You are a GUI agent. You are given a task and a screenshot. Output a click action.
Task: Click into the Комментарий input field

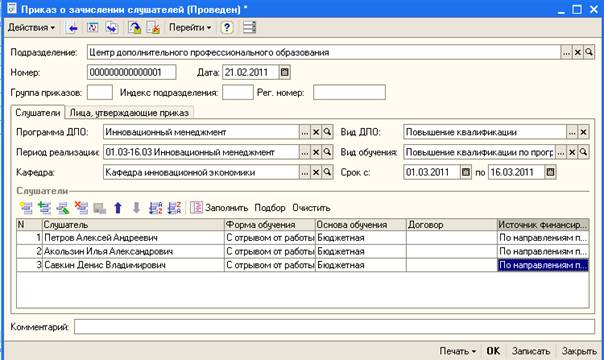[334, 327]
